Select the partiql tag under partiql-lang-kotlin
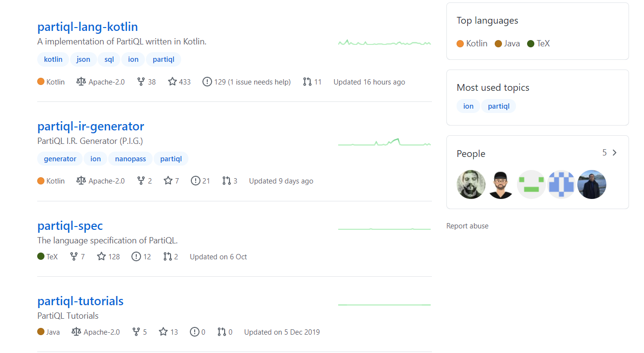Viewport: 644px width, 353px height. pos(163,59)
